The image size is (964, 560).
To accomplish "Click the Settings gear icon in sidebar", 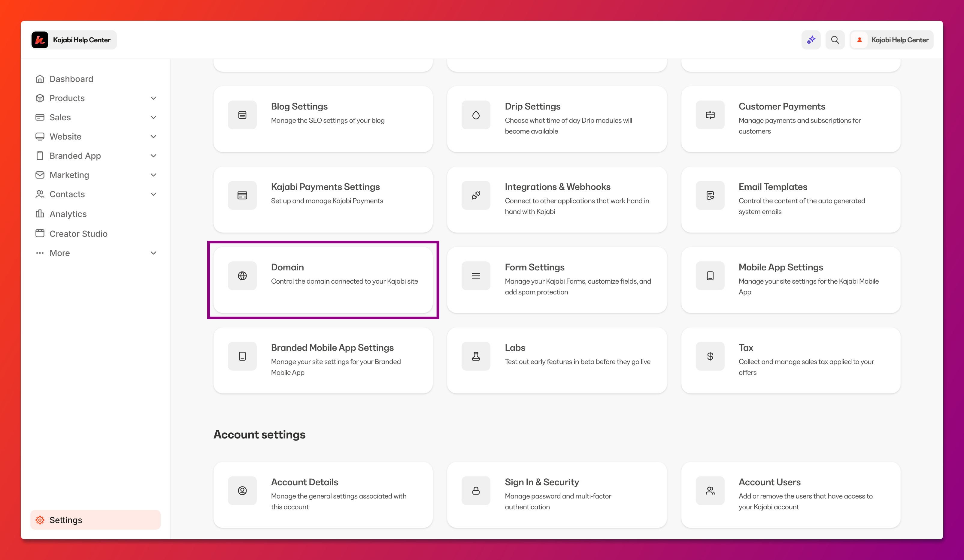I will pos(40,520).
